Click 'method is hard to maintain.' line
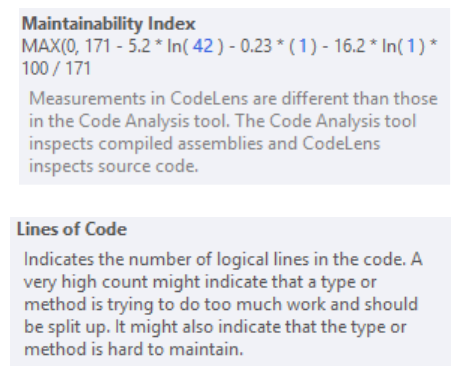This screenshot has width=468, height=379. point(134,350)
